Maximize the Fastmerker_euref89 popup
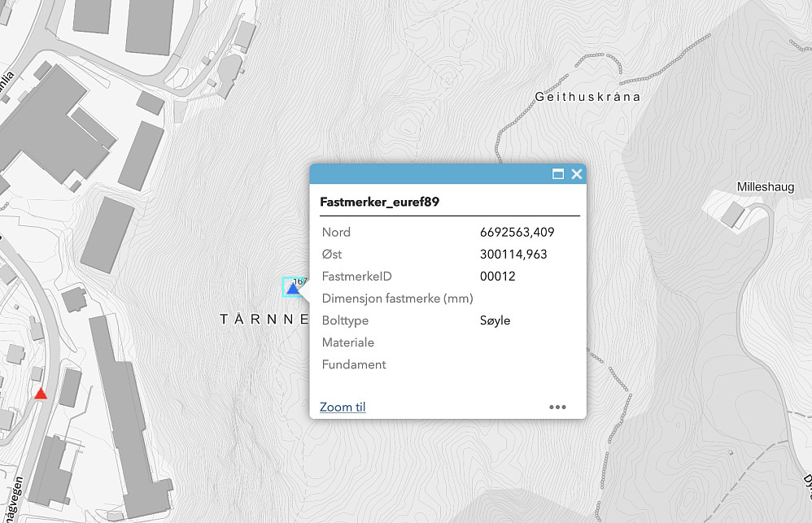812x523 pixels. (x=557, y=174)
